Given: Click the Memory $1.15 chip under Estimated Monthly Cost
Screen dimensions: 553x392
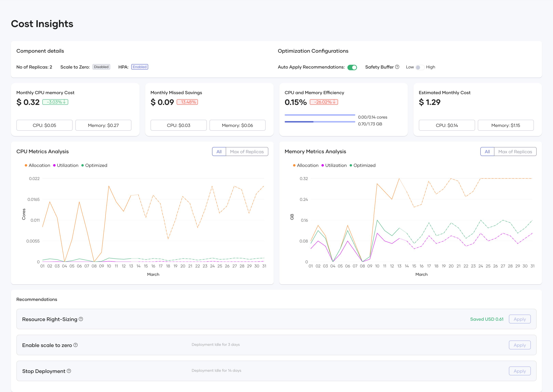Looking at the screenshot, I should pyautogui.click(x=505, y=125).
